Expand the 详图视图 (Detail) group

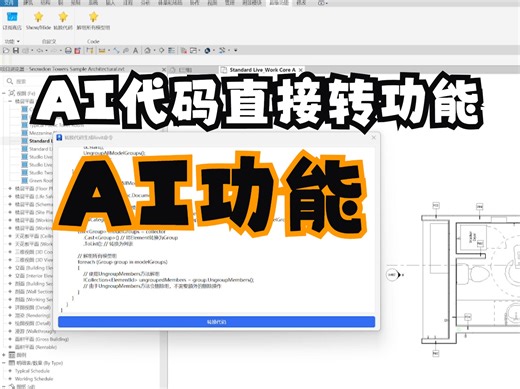10,308
